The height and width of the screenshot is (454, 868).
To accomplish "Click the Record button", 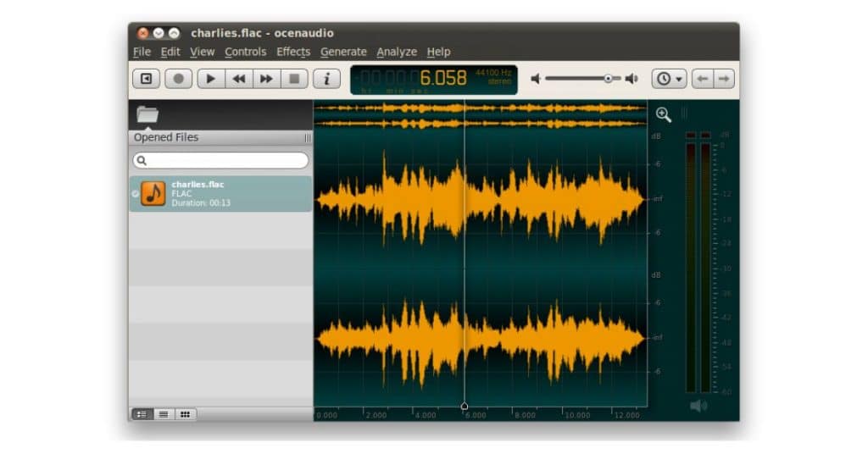I will [x=178, y=79].
